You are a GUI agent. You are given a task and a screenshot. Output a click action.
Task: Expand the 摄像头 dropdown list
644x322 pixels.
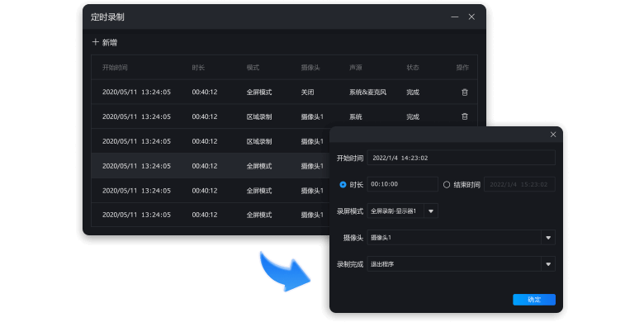pyautogui.click(x=548, y=238)
